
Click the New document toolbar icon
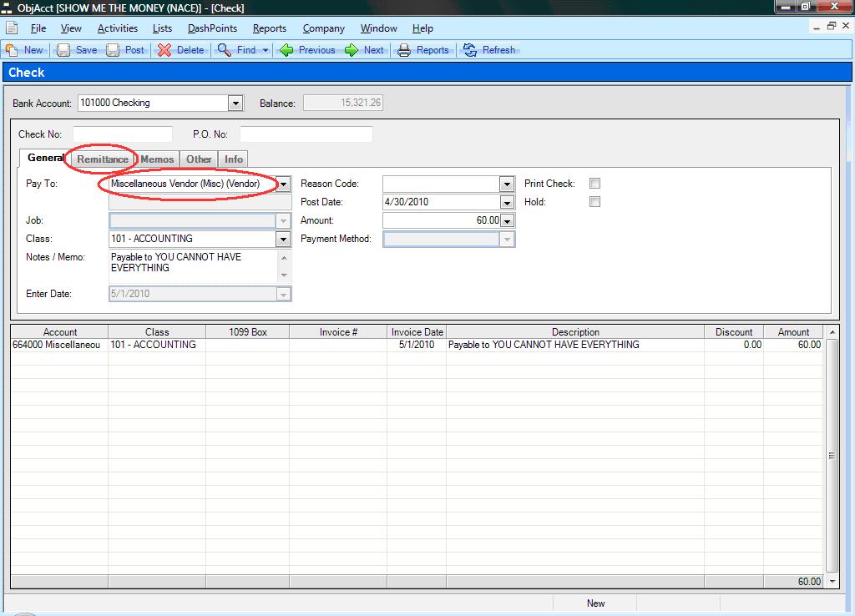(13, 50)
